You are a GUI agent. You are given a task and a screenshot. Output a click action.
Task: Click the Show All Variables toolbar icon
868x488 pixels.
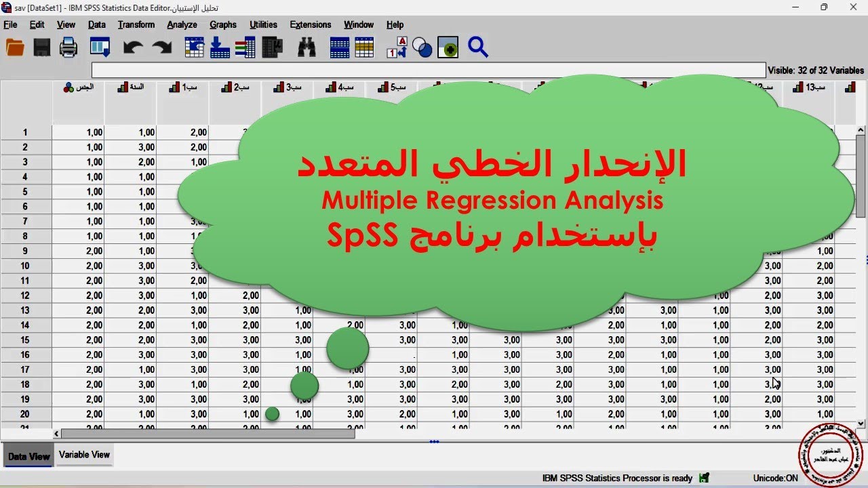448,47
